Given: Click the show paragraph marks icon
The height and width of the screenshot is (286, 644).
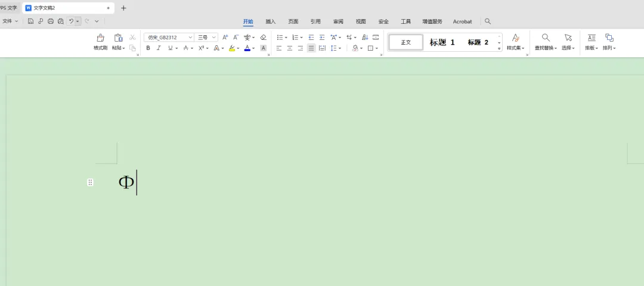Looking at the screenshot, I should pyautogui.click(x=376, y=38).
